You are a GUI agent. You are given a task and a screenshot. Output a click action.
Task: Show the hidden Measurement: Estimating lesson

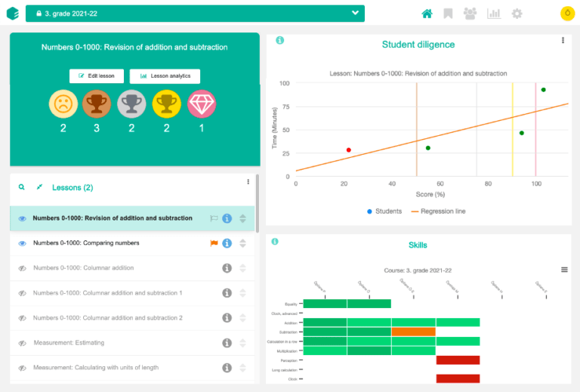tap(23, 343)
